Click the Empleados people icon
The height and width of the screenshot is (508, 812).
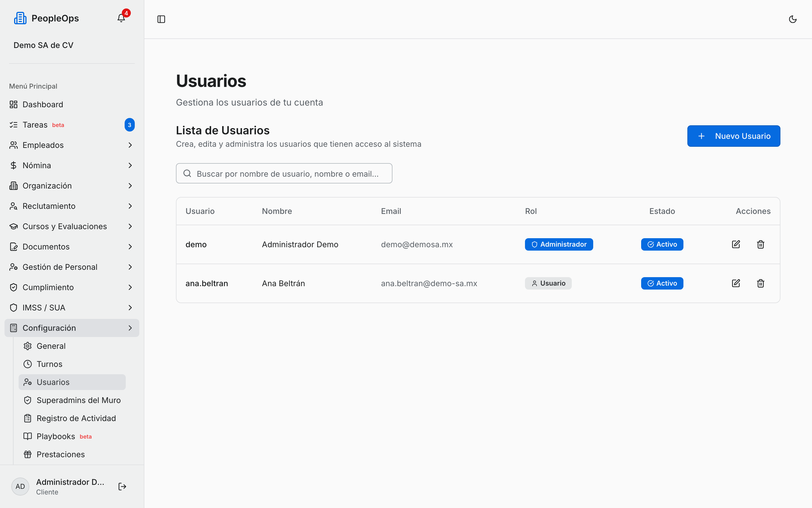14,145
